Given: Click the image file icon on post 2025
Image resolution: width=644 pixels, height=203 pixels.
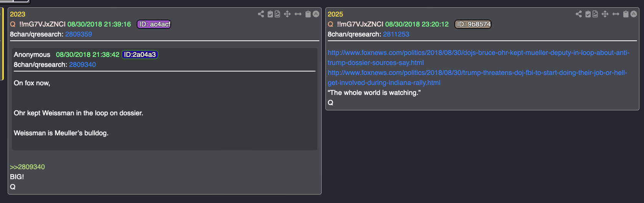Looking at the screenshot, I should click(595, 14).
